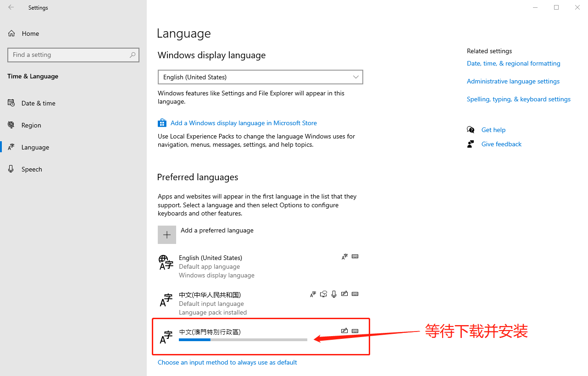Image resolution: width=588 pixels, height=376 pixels.
Task: Click the Microsoft Store bag icon
Action: coord(162,123)
